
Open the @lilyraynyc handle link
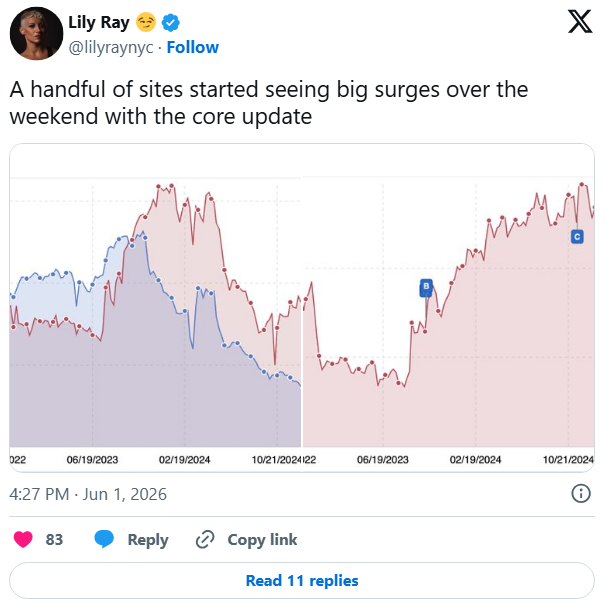coord(111,48)
